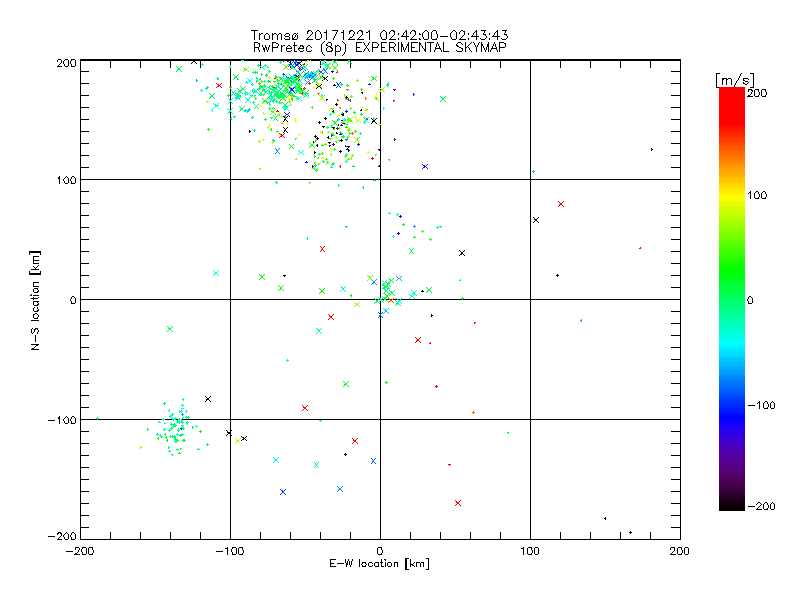Click the '[m/s]' colorbar unit label
Image resolution: width=800 pixels, height=600 pixels.
(735, 80)
